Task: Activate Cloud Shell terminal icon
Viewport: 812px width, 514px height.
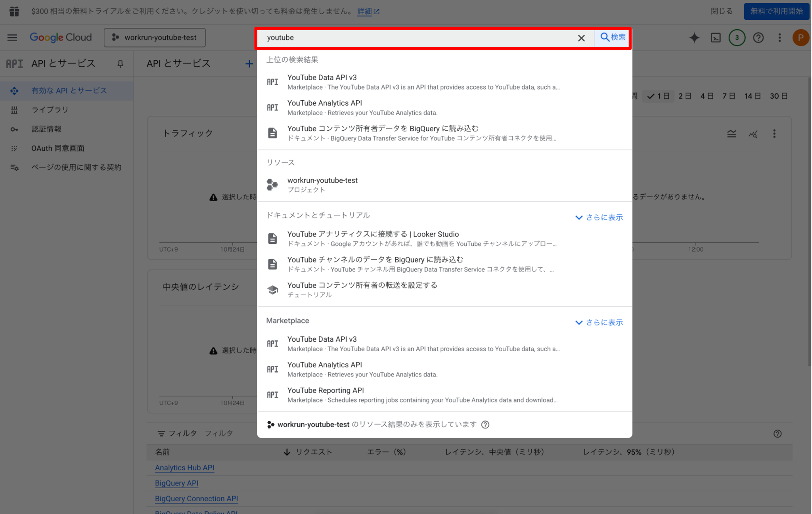Action: [x=715, y=38]
